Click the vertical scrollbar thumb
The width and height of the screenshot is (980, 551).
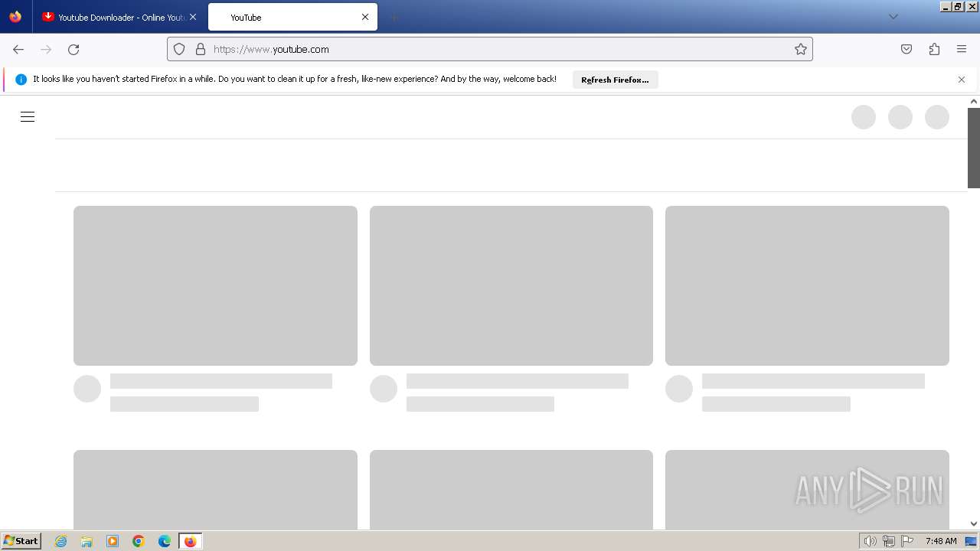[x=974, y=148]
